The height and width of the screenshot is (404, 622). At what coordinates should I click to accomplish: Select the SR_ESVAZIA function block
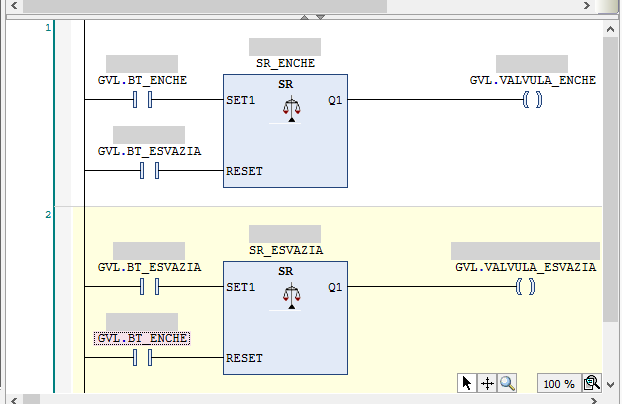285,317
